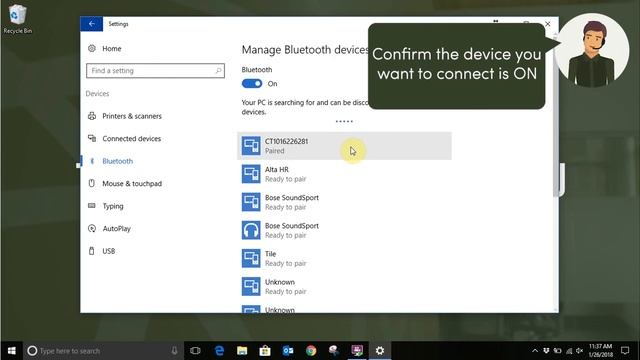Click the Connected devices icon
The width and height of the screenshot is (640, 360).
click(x=92, y=138)
